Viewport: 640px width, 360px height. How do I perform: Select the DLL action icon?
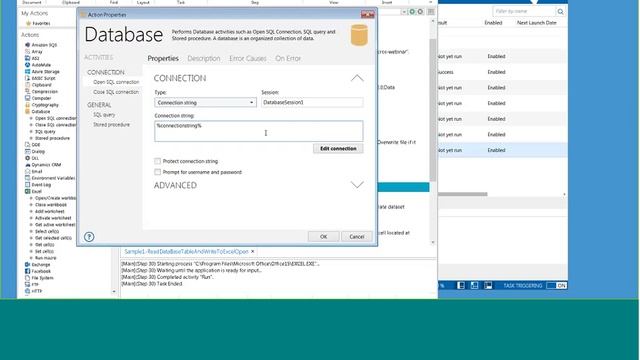pos(27,158)
